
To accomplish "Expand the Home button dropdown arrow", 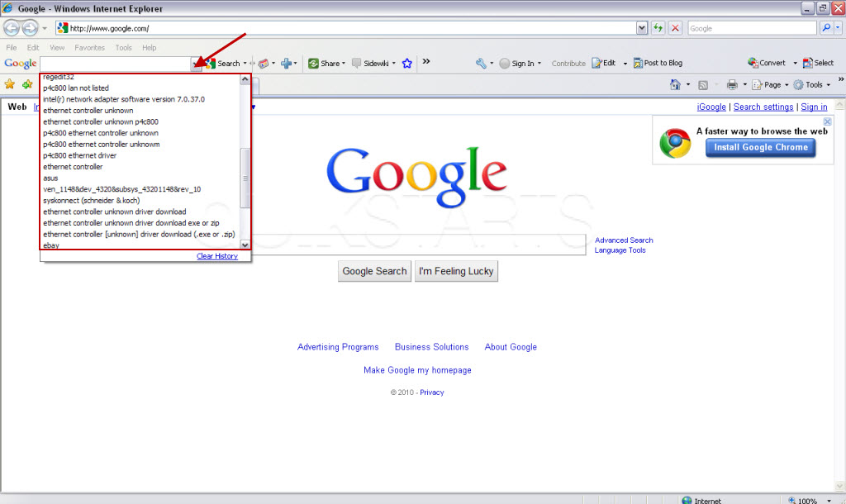I will tap(688, 85).
